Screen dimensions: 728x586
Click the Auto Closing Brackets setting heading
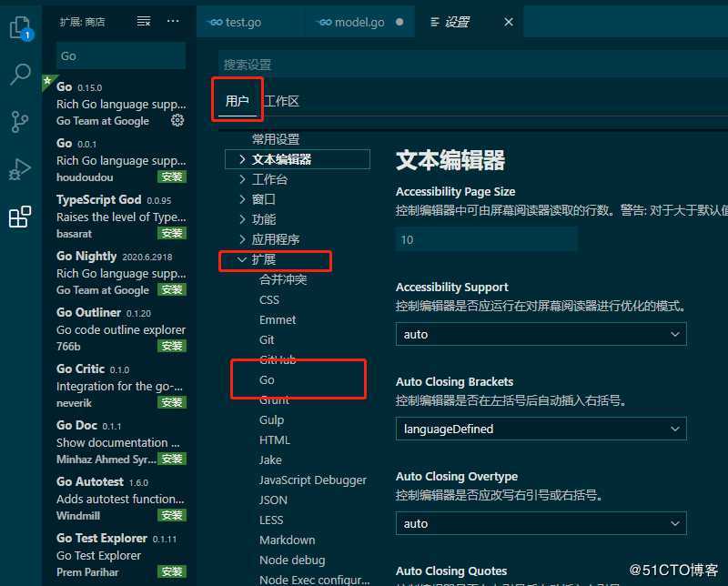(454, 382)
